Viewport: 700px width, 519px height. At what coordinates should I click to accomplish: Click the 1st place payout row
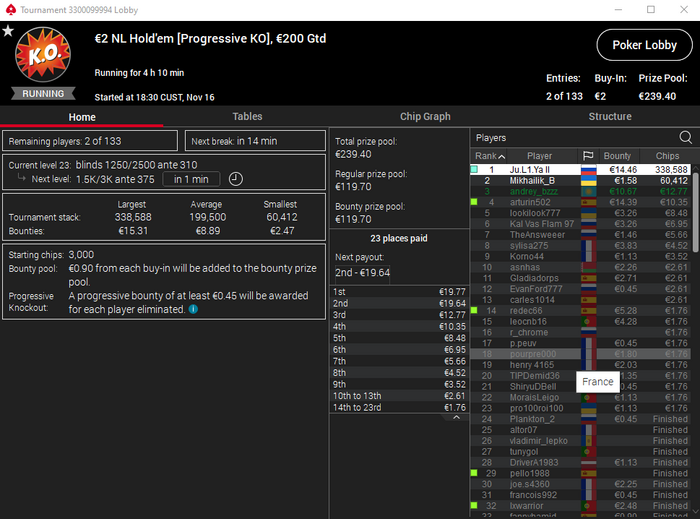pyautogui.click(x=399, y=292)
